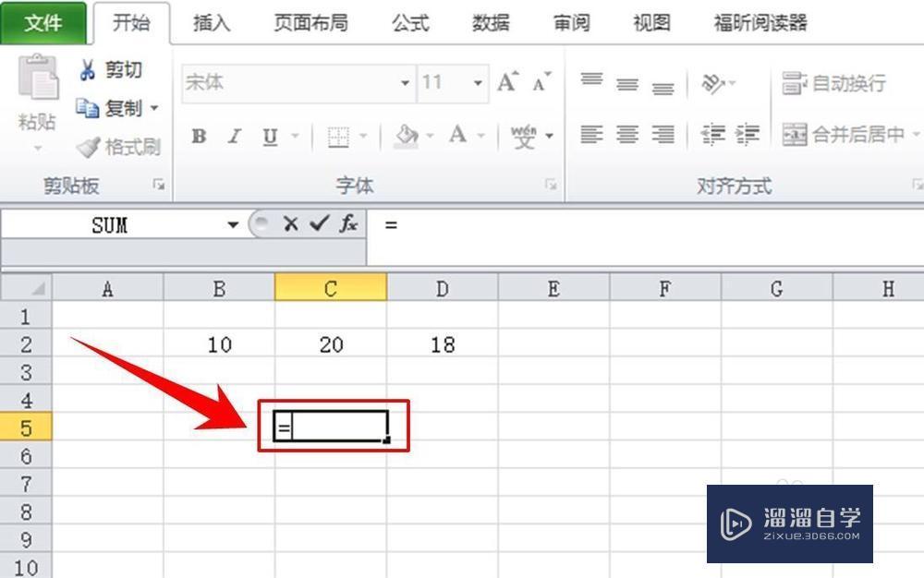The image size is (924, 578).
Task: Switch to the 插入 ribbon tab
Action: [213, 23]
